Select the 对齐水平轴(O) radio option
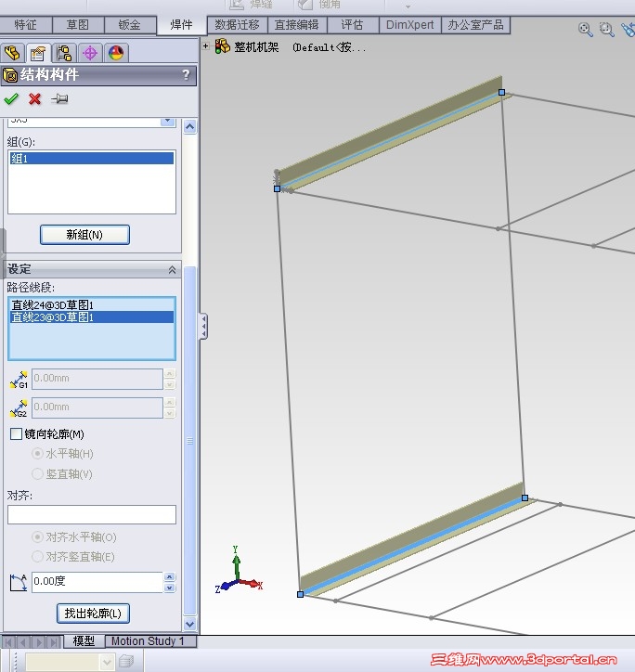Screen dimensions: 635x672 (38, 537)
